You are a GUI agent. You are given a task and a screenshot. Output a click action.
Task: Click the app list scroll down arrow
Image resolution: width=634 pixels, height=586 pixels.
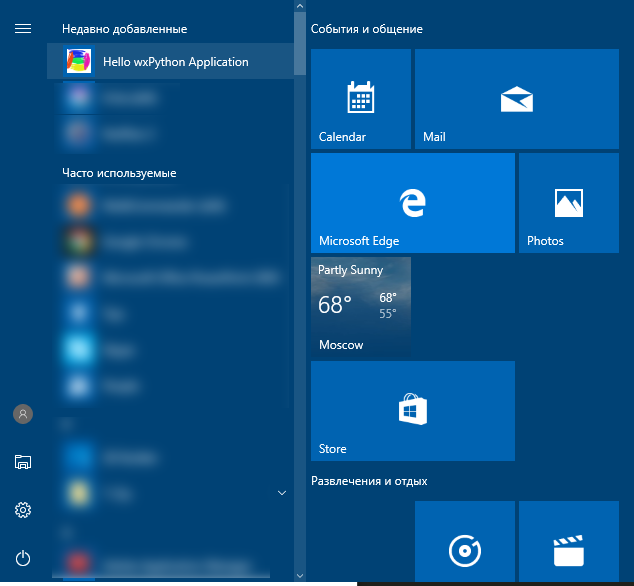click(300, 575)
